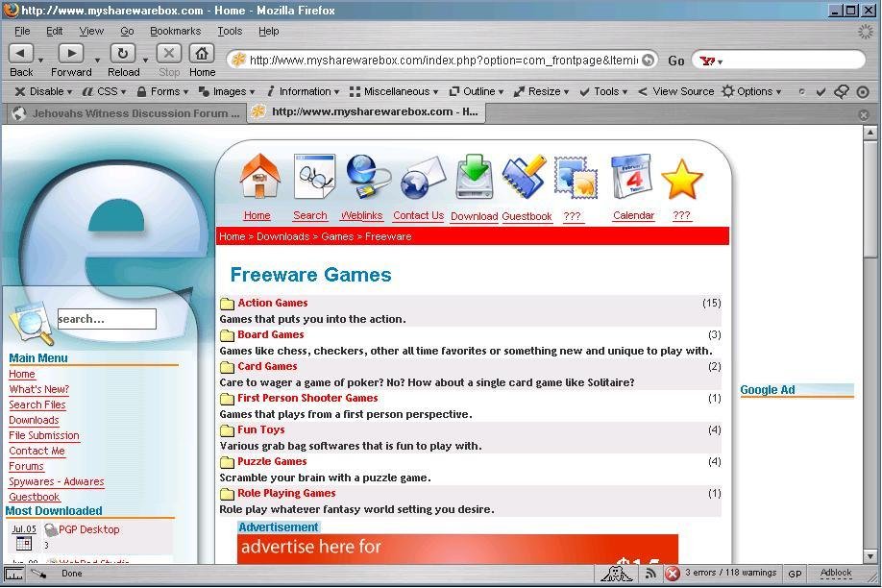
Task: Switch to Jehovahs Witness Discussion Forum tab
Action: [127, 113]
